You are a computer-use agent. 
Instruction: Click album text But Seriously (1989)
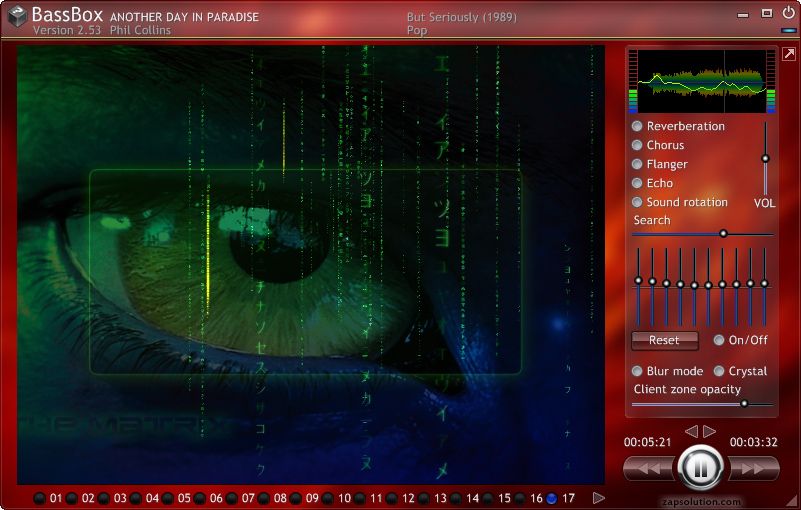click(462, 17)
